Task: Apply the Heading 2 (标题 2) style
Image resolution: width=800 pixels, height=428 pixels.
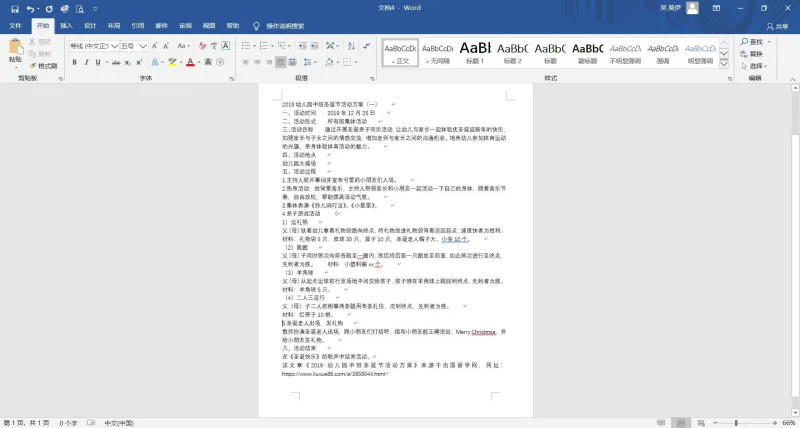Action: [513, 53]
